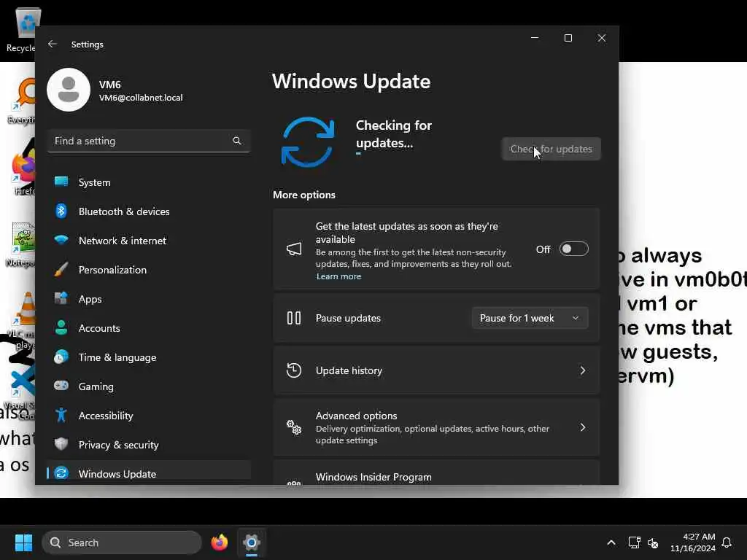Click the Accessibility figure icon
The height and width of the screenshot is (560, 747).
point(61,415)
